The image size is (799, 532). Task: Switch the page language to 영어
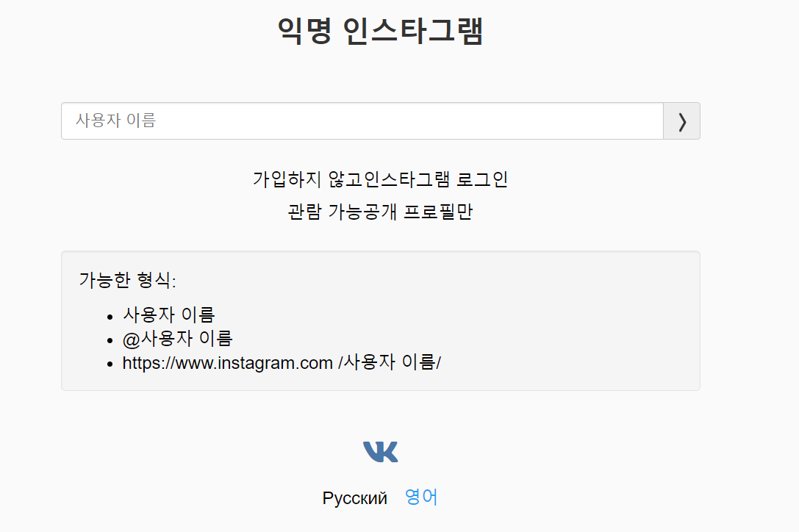(x=421, y=497)
